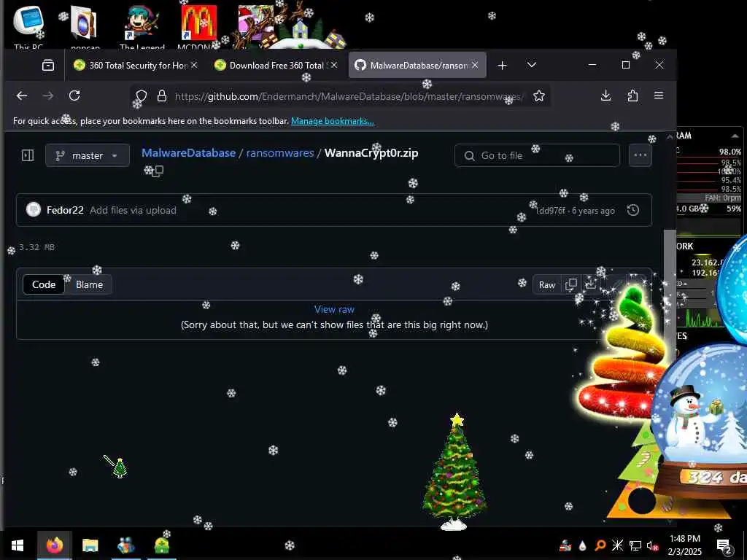
Task: Close the MalwareDatabase GitHub tab
Action: pyautogui.click(x=475, y=65)
